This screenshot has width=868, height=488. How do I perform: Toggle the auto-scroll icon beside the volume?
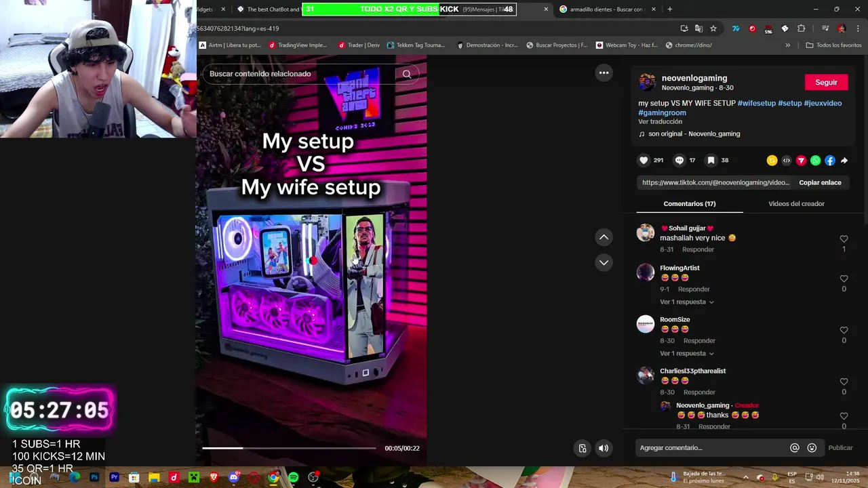(x=582, y=448)
